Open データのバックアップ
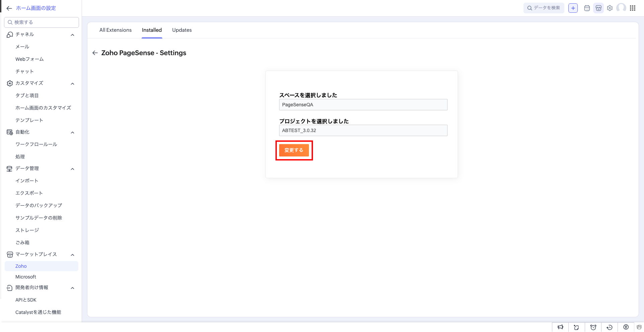This screenshot has width=644, height=332. point(39,206)
